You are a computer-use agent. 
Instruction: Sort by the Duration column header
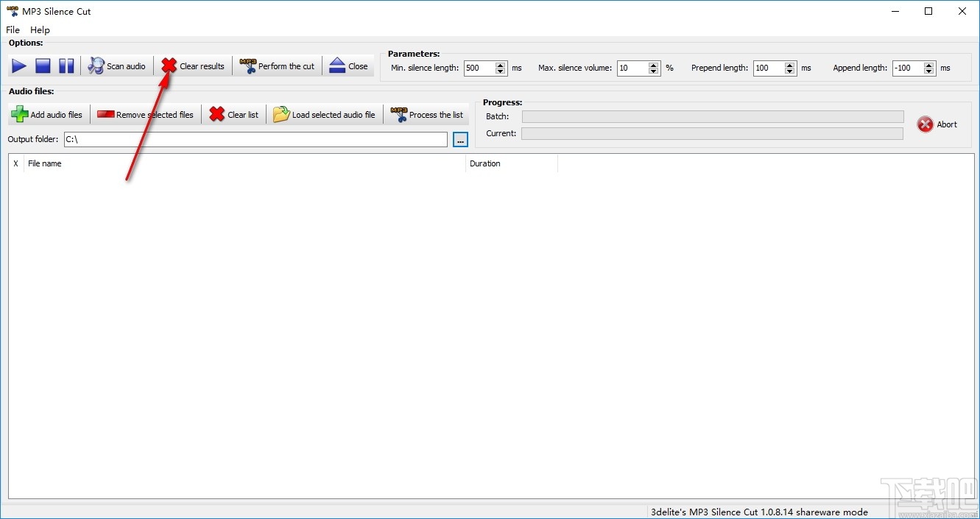[512, 163]
